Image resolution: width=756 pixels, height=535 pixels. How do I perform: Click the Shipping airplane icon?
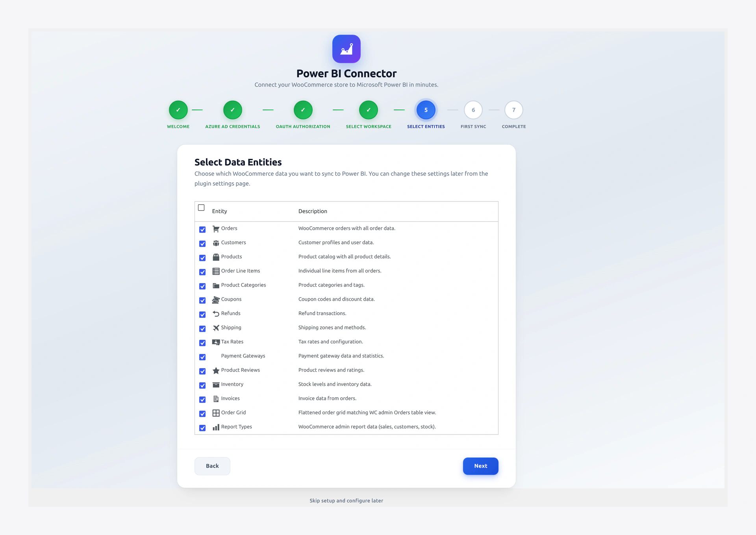(x=216, y=328)
